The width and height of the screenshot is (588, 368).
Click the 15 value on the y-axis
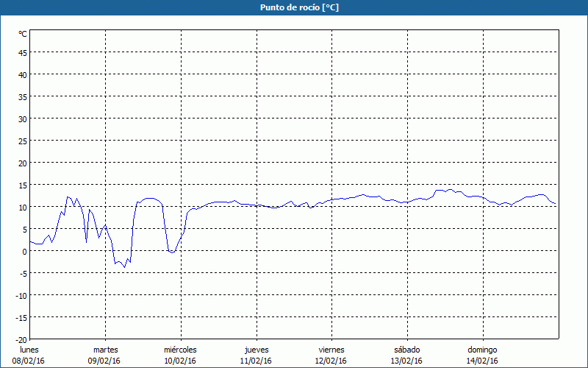pos(22,185)
